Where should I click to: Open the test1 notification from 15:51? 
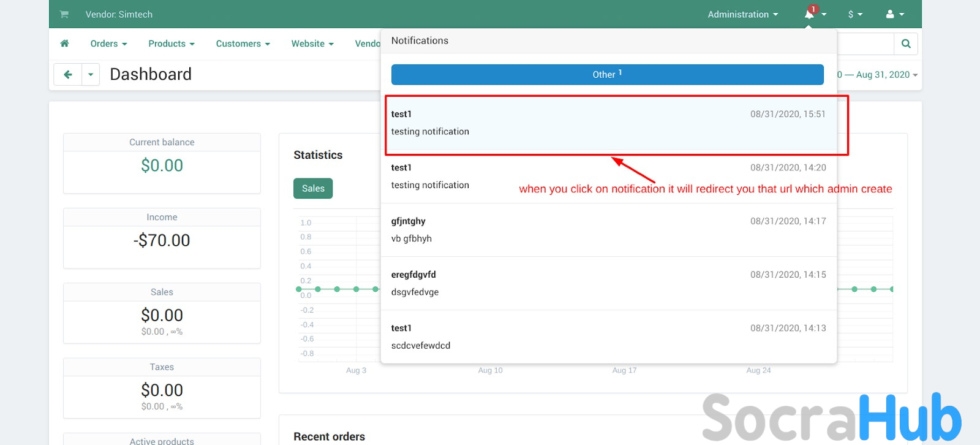click(x=608, y=123)
